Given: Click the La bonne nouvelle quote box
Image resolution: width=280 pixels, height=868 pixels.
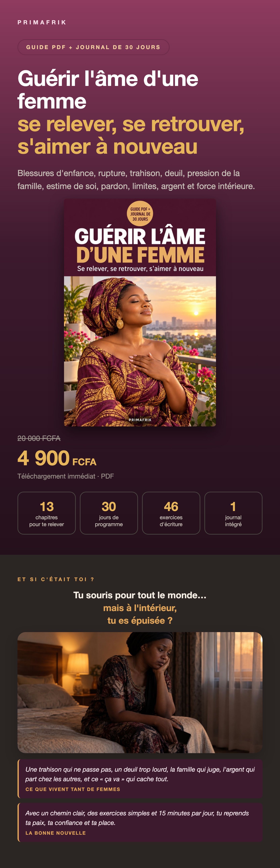Looking at the screenshot, I should [x=140, y=822].
